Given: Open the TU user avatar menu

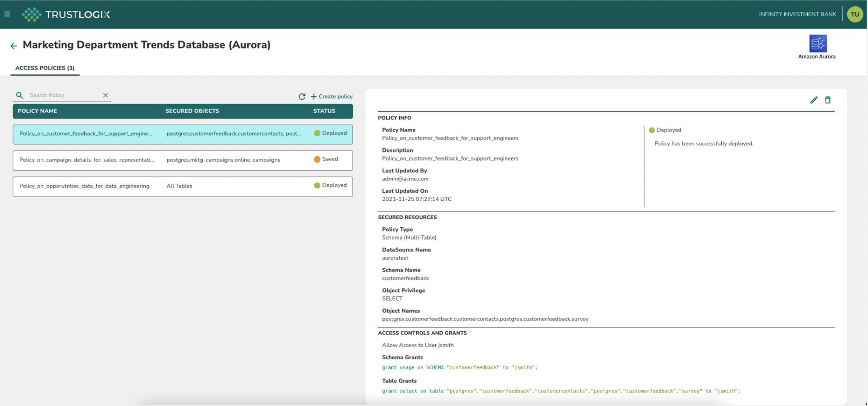Looking at the screenshot, I should pyautogui.click(x=855, y=14).
